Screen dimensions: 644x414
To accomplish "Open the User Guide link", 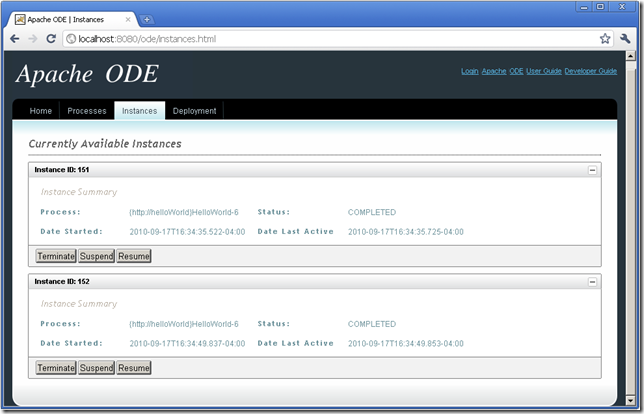I will pyautogui.click(x=544, y=71).
